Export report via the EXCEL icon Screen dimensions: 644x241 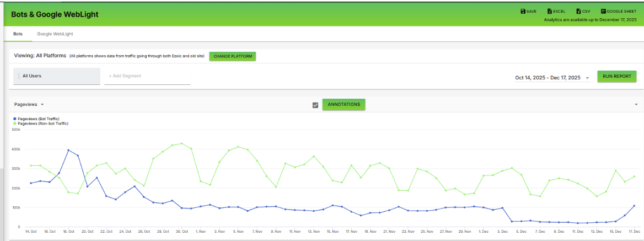click(550, 12)
